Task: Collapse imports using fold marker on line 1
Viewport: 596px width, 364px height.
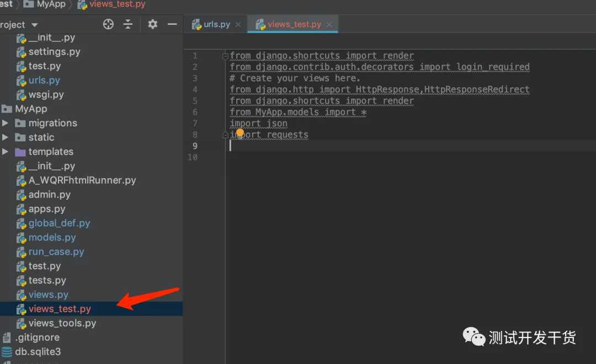Action: pyautogui.click(x=225, y=56)
